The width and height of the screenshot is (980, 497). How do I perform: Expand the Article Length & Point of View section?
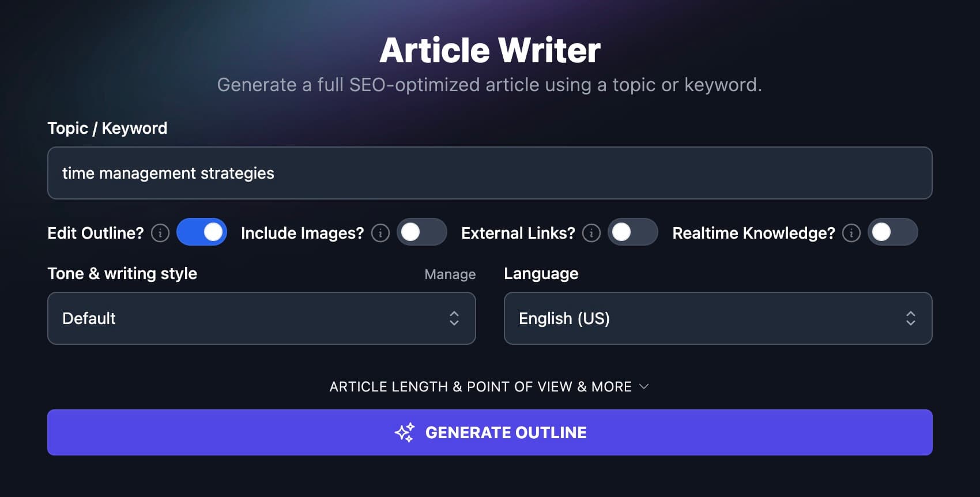click(x=490, y=386)
